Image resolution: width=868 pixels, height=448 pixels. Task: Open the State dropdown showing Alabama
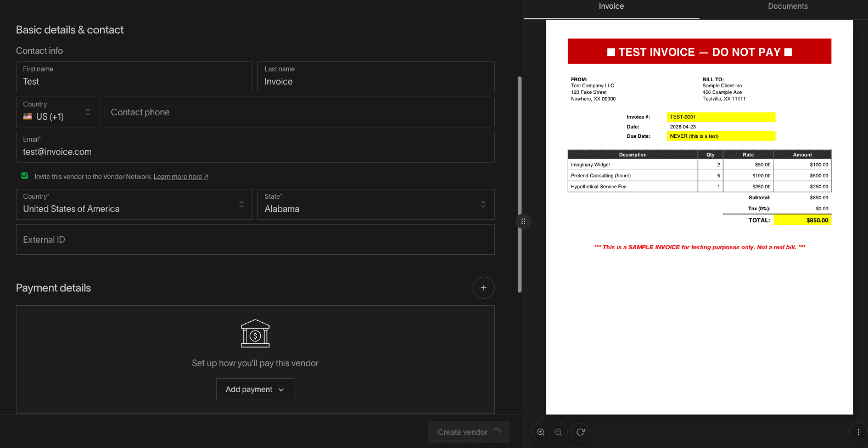pyautogui.click(x=376, y=204)
